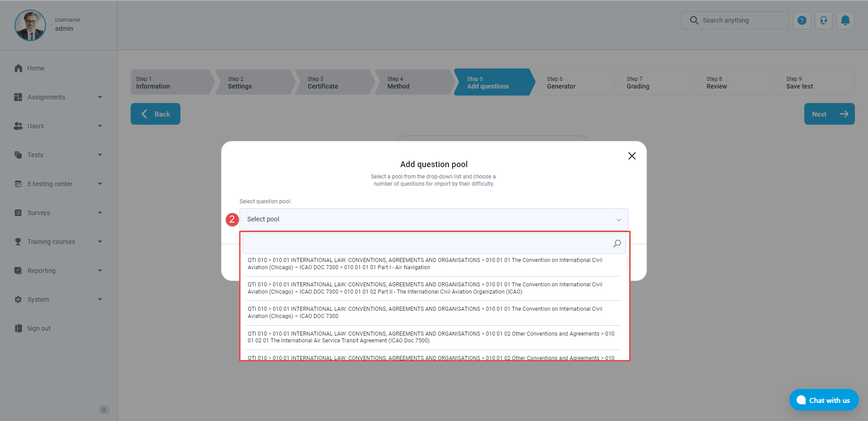The width and height of the screenshot is (868, 421).
Task: Expand the Training courses menu arrow
Action: tap(100, 242)
